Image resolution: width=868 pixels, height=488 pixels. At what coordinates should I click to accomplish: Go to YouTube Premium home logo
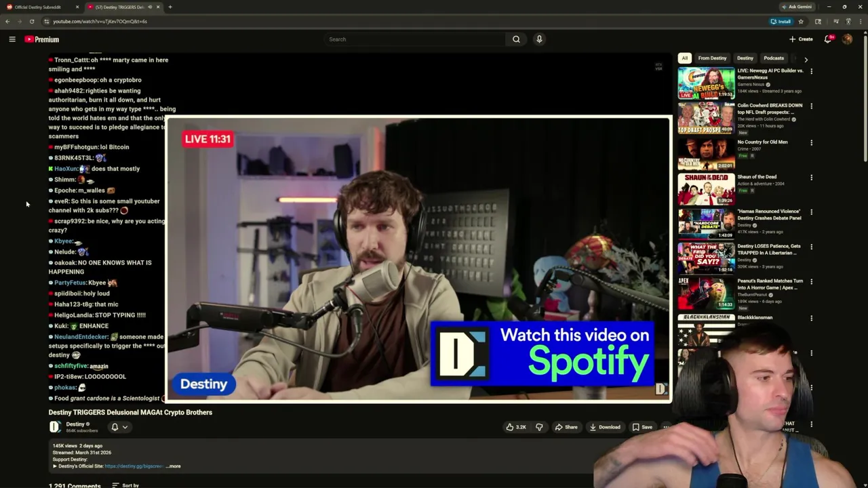click(x=42, y=39)
